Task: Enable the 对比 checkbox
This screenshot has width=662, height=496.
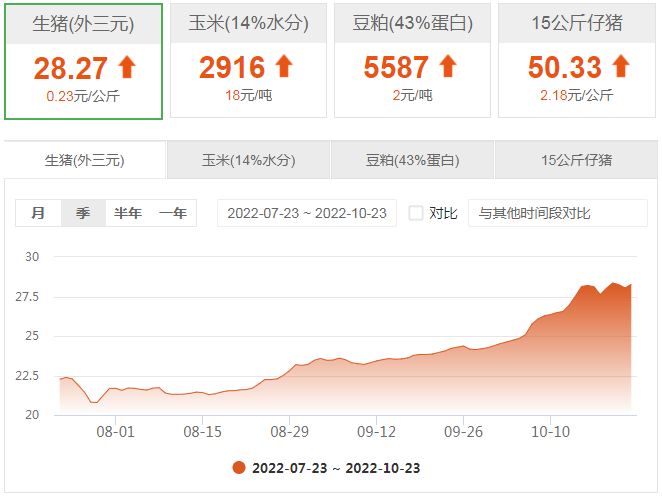Action: click(x=416, y=213)
